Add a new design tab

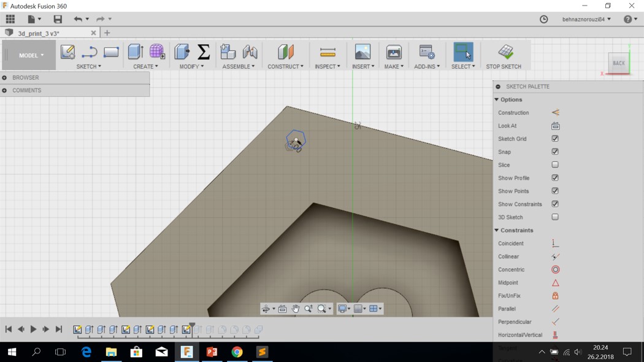[107, 33]
